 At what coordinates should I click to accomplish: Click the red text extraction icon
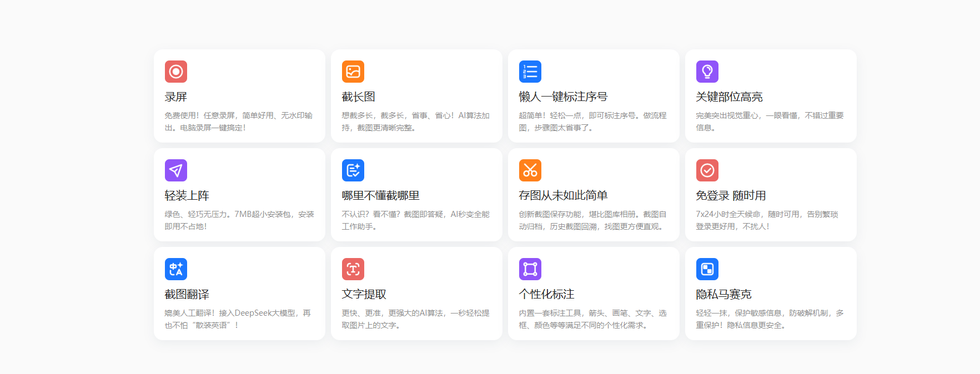[x=353, y=269]
